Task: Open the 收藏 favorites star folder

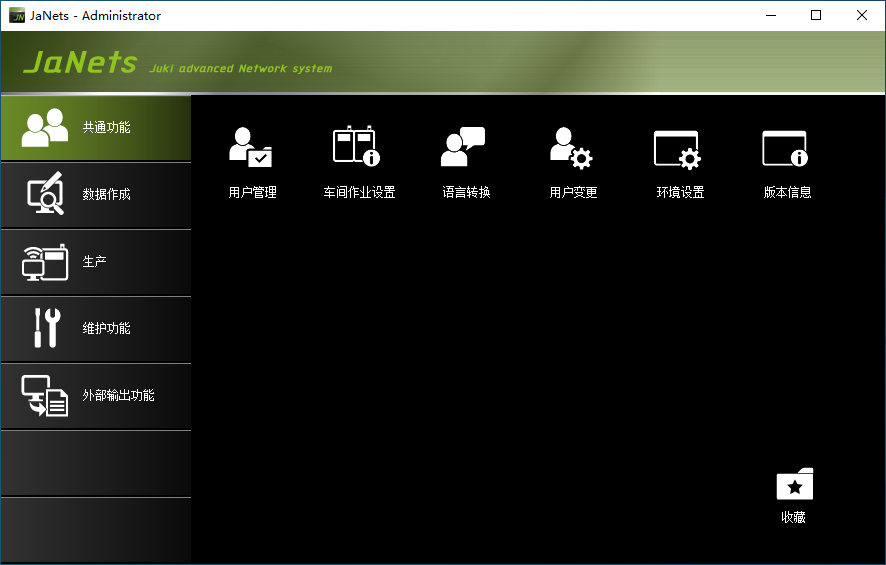Action: tap(794, 485)
